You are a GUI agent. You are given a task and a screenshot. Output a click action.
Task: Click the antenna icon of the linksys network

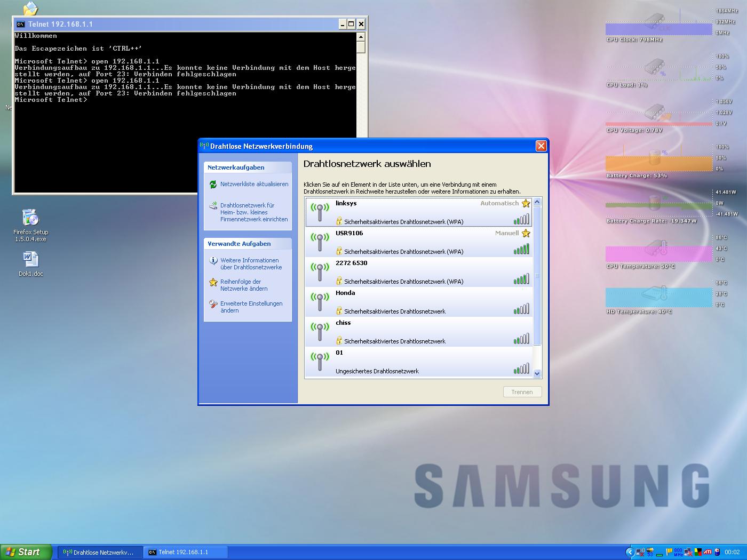[x=320, y=212]
